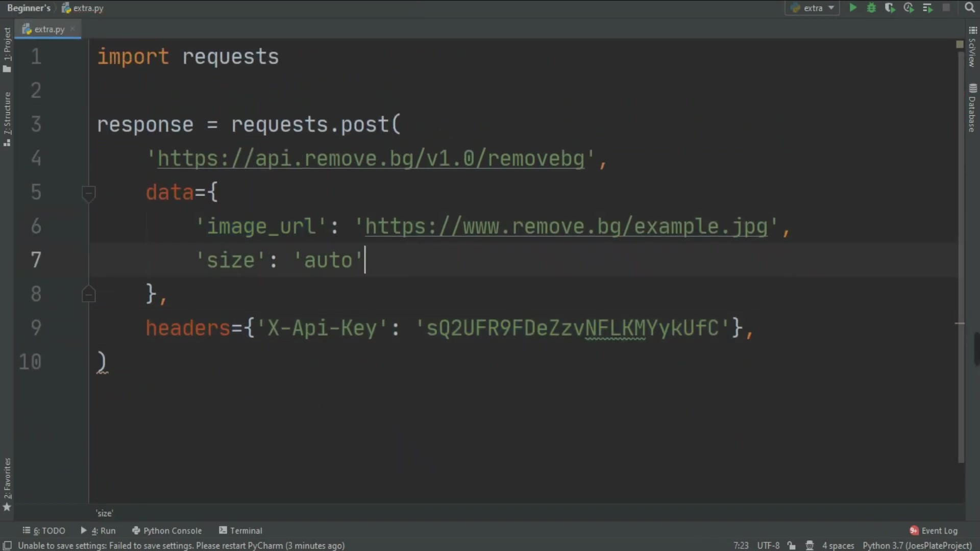Screen dimensions: 980x551
Task: Click line number 1 in gutter
Action: (36, 57)
